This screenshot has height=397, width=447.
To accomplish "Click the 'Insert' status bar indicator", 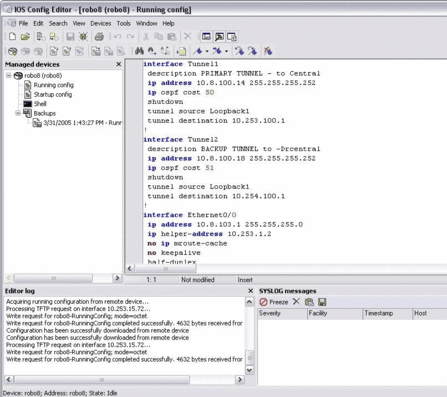I will (245, 280).
